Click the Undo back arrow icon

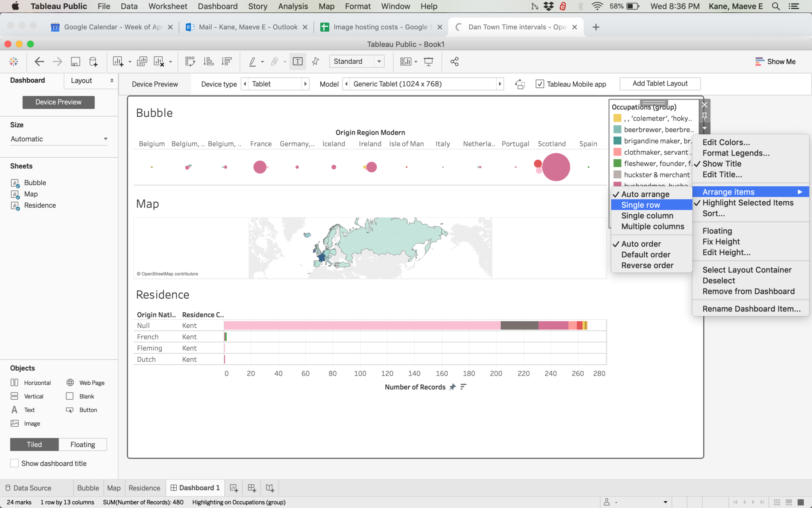[x=39, y=61]
